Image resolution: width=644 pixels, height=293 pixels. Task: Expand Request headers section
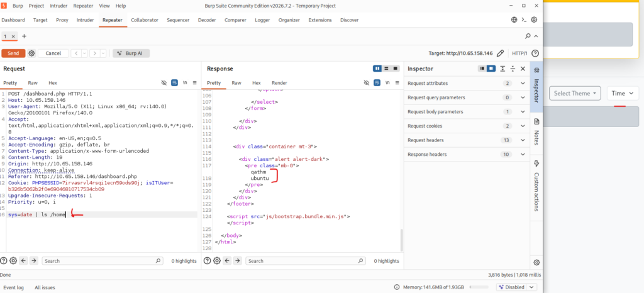tap(467, 140)
